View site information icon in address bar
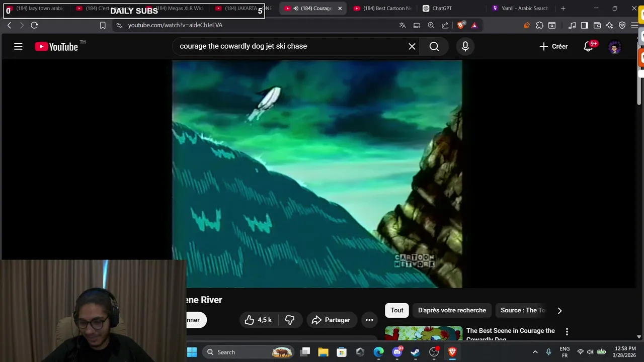The width and height of the screenshot is (644, 362). tap(119, 25)
